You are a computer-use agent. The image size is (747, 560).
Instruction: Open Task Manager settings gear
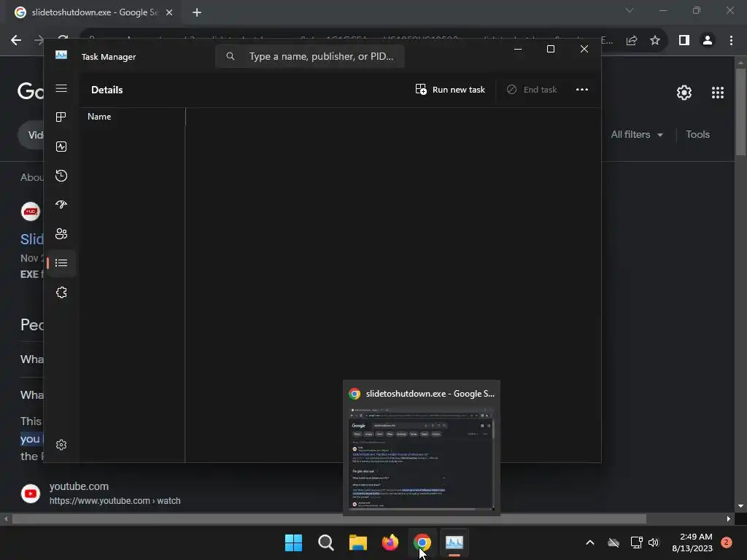(x=61, y=445)
